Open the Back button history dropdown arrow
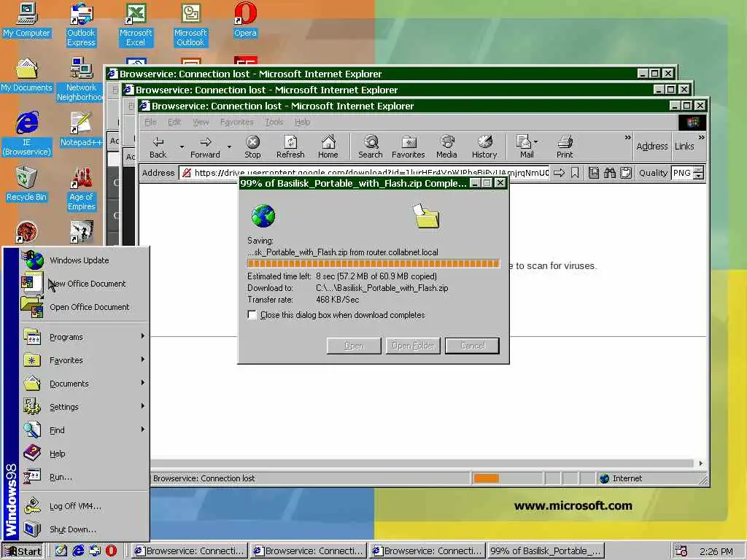Screen dimensions: 747x560 coord(182,147)
